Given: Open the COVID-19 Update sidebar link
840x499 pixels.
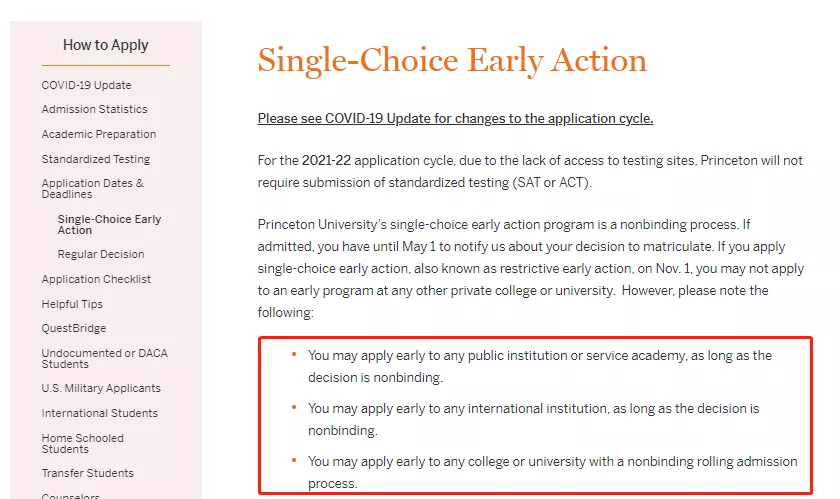Looking at the screenshot, I should [86, 85].
